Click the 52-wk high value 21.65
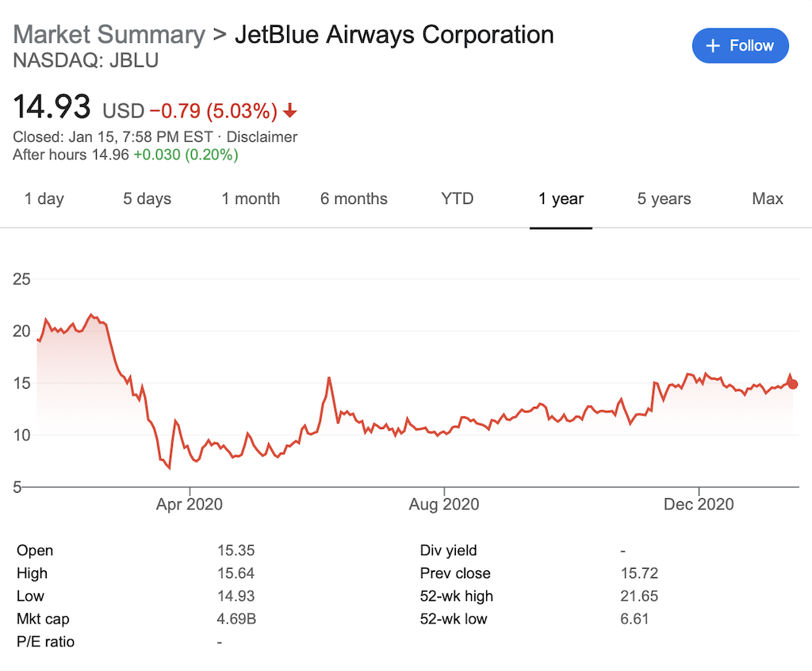812x671 pixels. (639, 596)
